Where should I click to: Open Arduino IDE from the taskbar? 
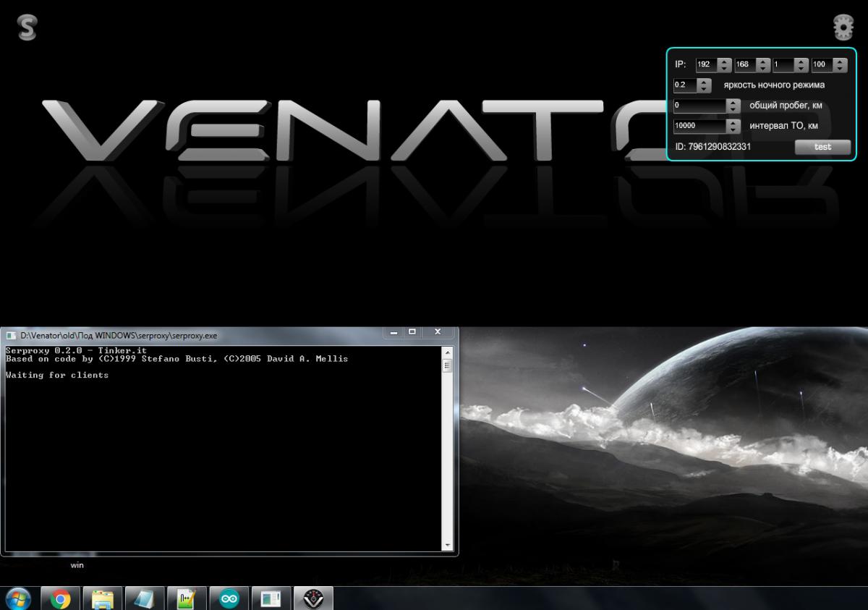coord(229,598)
